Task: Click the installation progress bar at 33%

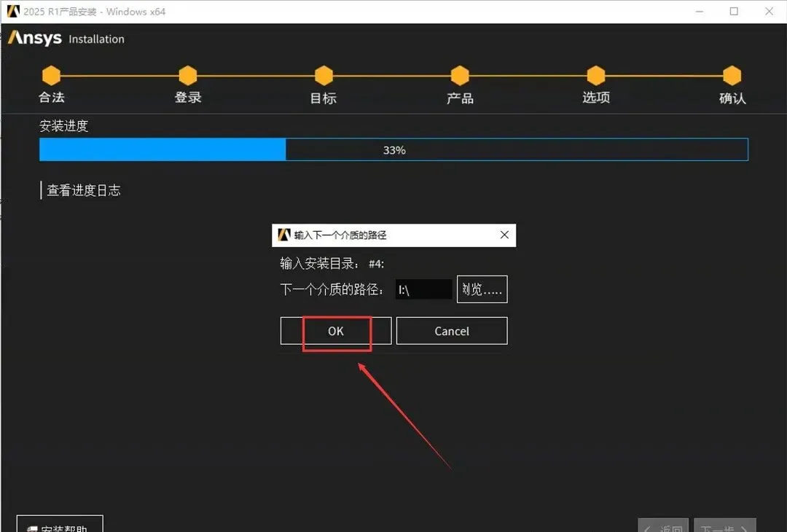Action: click(393, 149)
